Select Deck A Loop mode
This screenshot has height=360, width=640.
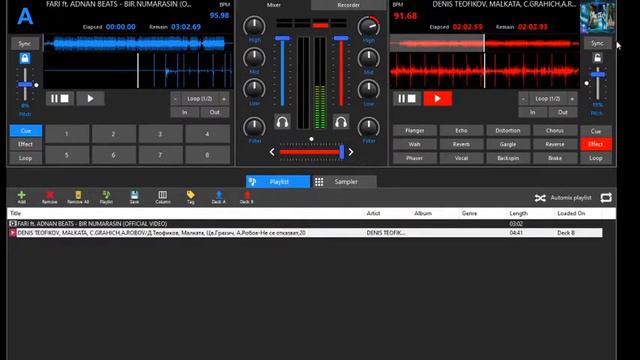tap(25, 158)
